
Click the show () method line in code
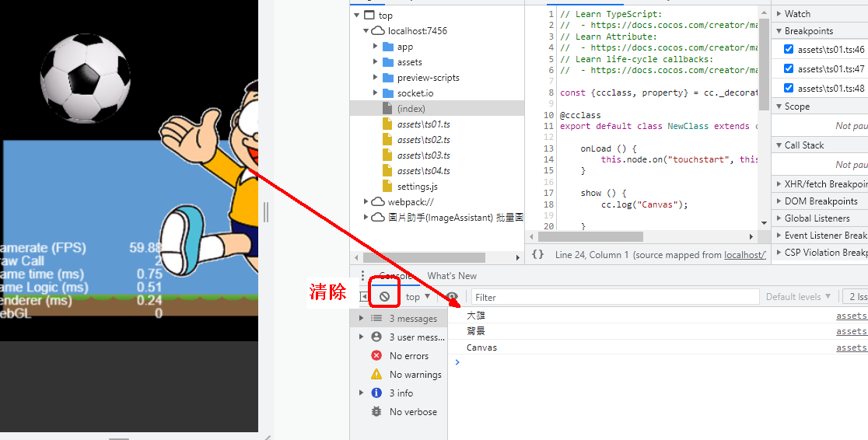[x=603, y=193]
